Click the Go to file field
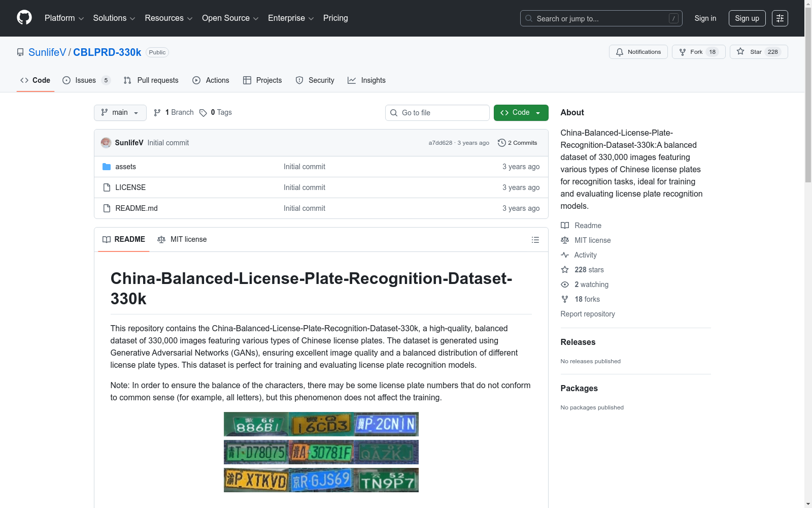This screenshot has height=508, width=812. 437,113
